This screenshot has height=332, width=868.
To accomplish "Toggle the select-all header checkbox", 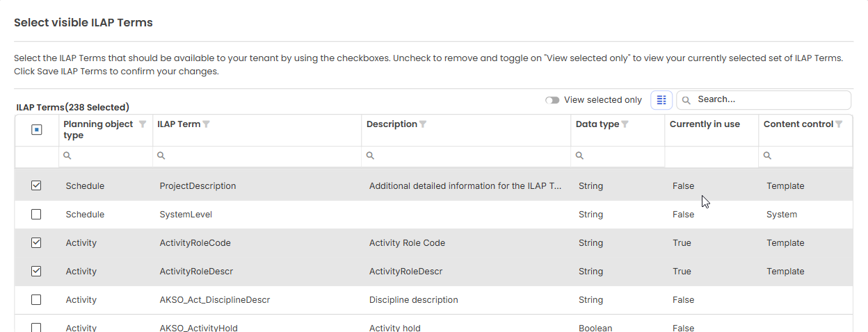I will click(37, 130).
